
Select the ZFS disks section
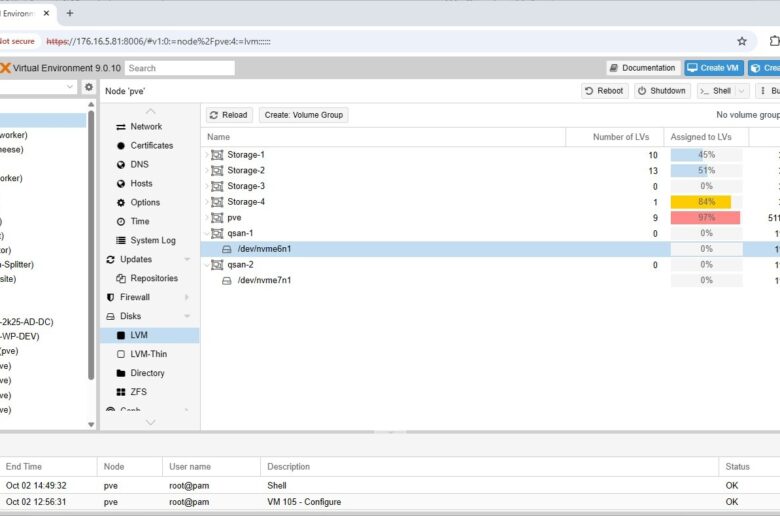pos(138,392)
